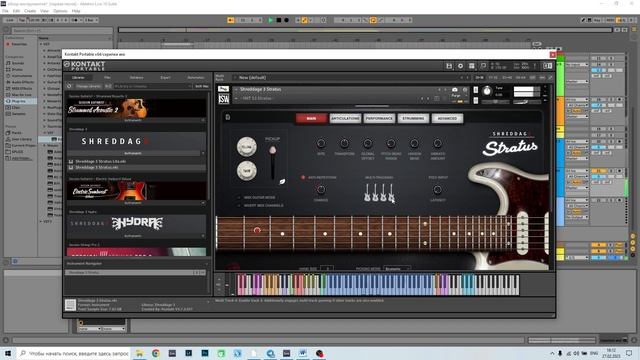Click the Instr Nav button in library toolbar
The image size is (640, 360).
(201, 86)
